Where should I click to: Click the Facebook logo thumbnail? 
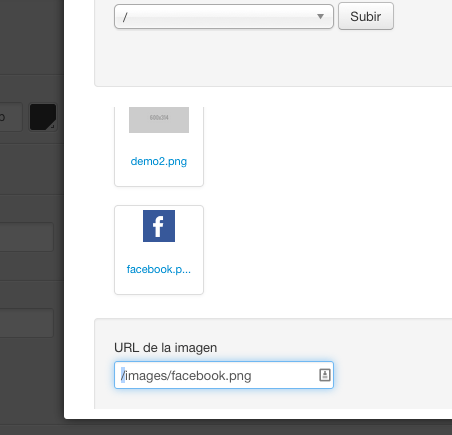click(x=159, y=226)
